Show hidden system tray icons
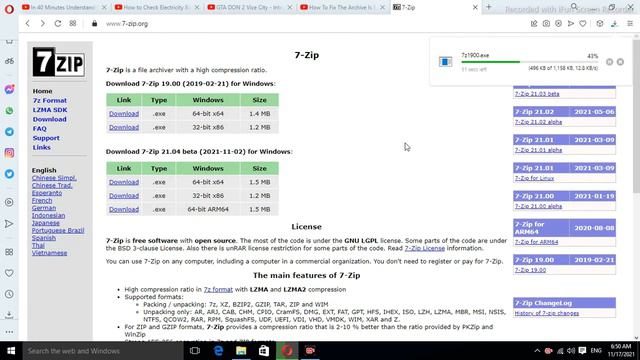640x360 pixels. [537, 351]
